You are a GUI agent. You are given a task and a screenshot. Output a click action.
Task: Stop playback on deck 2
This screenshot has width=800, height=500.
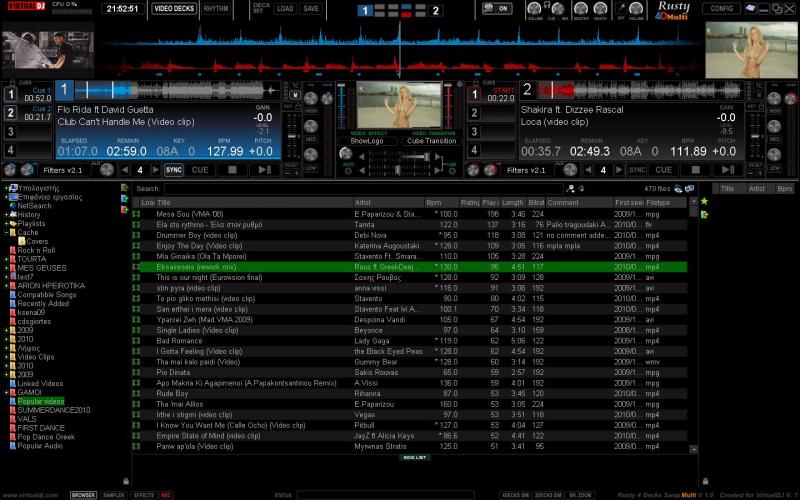[x=696, y=170]
